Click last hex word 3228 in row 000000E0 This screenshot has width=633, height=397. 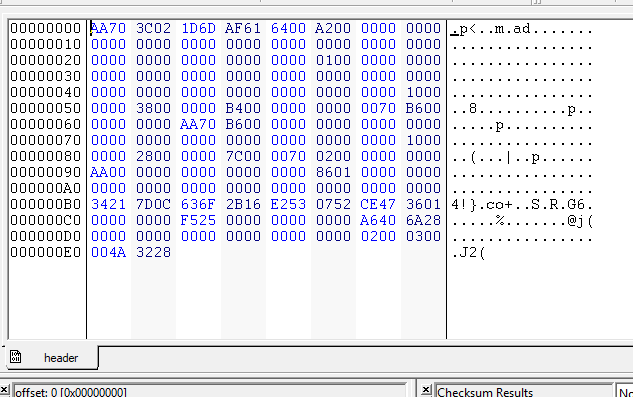tap(153, 252)
